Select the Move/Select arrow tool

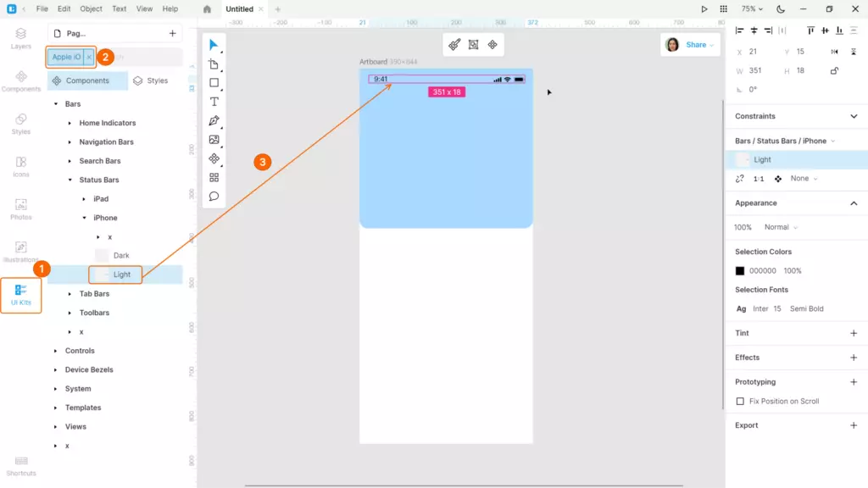[214, 45]
